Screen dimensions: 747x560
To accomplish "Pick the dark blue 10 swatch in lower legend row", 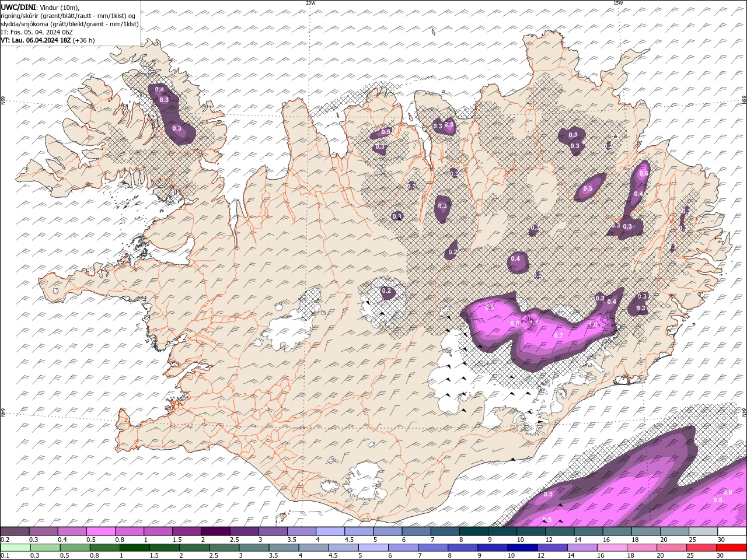I will click(x=522, y=548).
